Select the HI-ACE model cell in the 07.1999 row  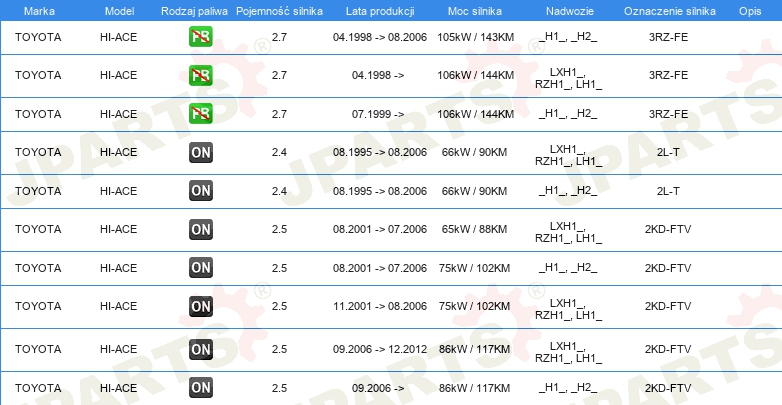coord(118,114)
